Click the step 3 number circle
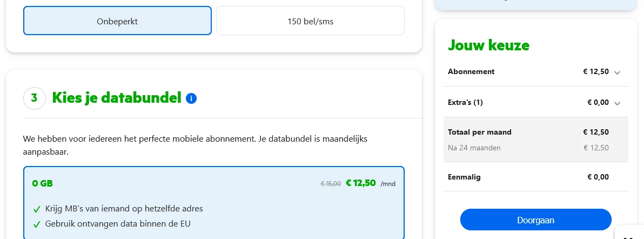The height and width of the screenshot is (239, 644). point(35,98)
